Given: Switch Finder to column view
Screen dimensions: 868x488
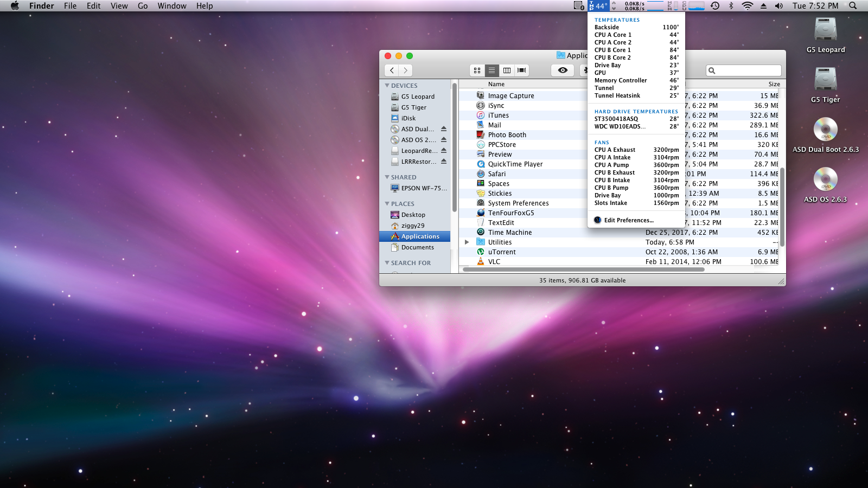Looking at the screenshot, I should click(507, 70).
